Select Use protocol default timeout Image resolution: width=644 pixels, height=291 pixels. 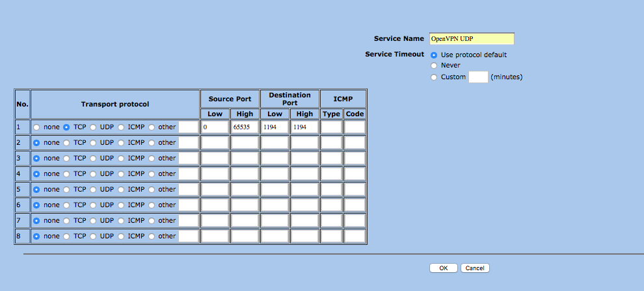tap(434, 55)
